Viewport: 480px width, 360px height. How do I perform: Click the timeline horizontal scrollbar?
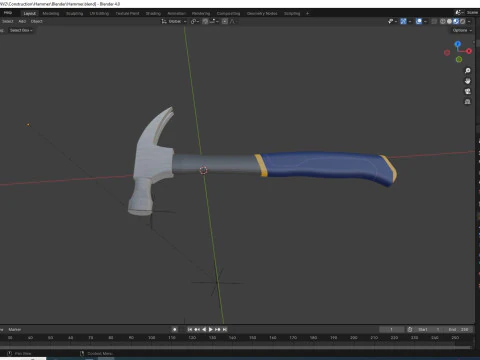[236, 347]
